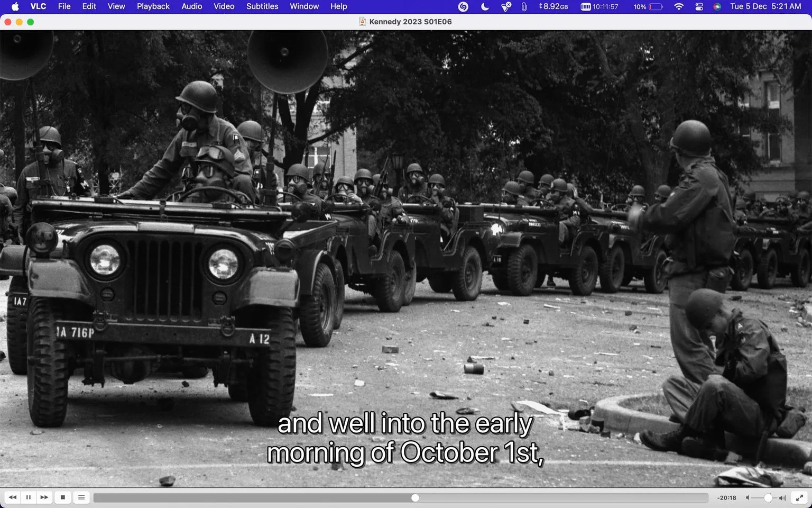The width and height of the screenshot is (812, 508).
Task: Open Control Center from the menu bar
Action: tap(699, 6)
